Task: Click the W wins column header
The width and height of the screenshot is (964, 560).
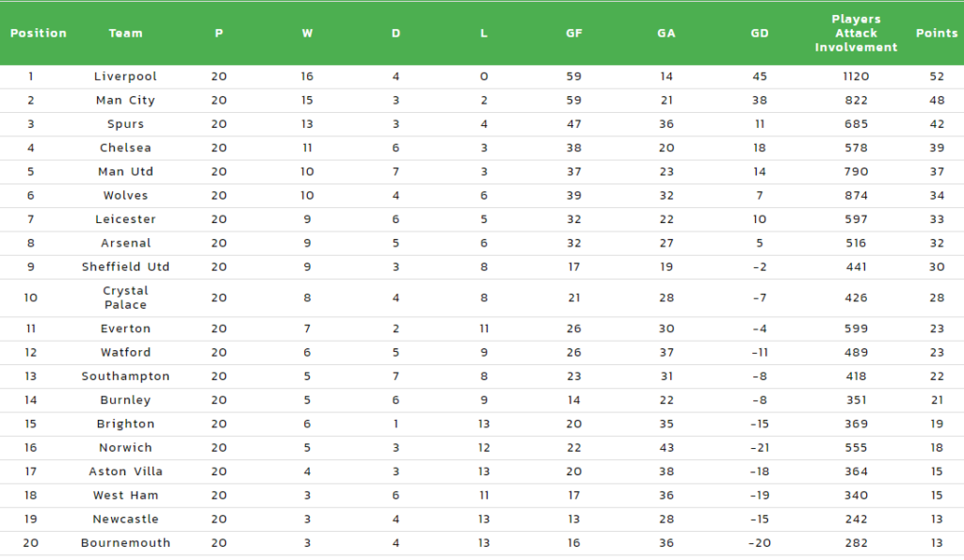Action: click(307, 33)
